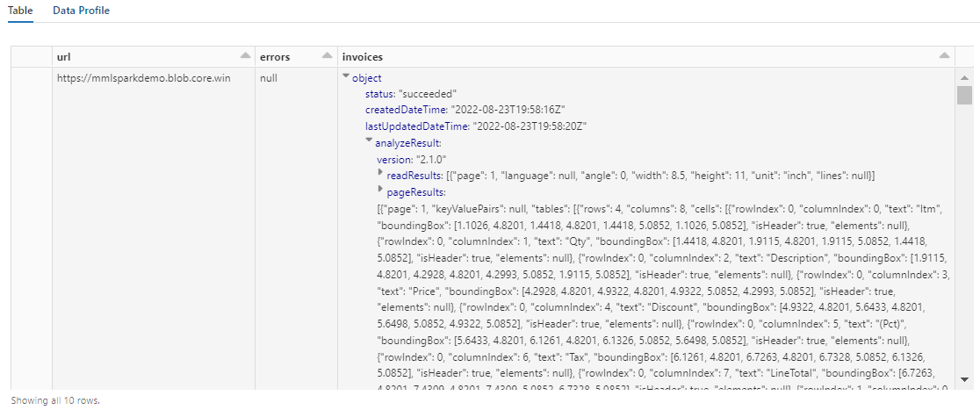Open the Data Profile tab

[x=81, y=11]
